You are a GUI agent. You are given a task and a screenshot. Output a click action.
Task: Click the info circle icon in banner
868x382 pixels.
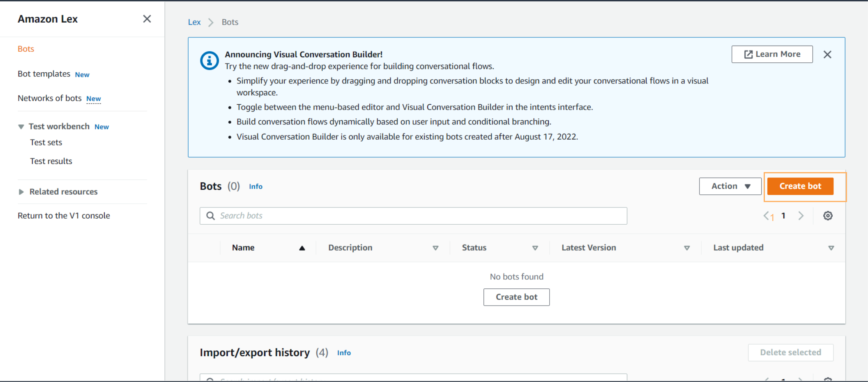(210, 61)
